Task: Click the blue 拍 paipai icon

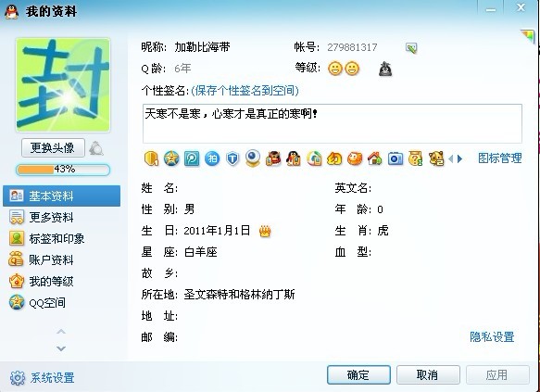Action: pyautogui.click(x=212, y=158)
